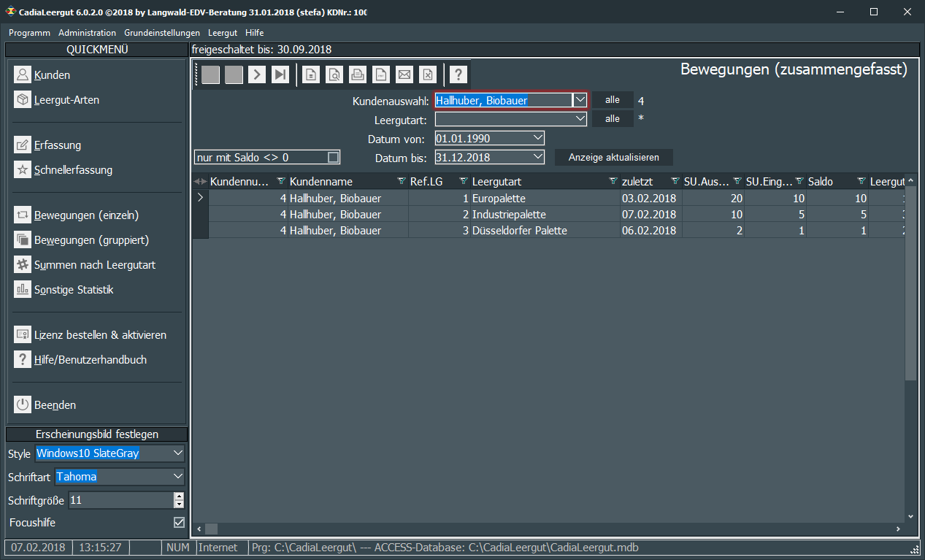Open the Administration menu
This screenshot has width=925, height=560.
click(87, 33)
